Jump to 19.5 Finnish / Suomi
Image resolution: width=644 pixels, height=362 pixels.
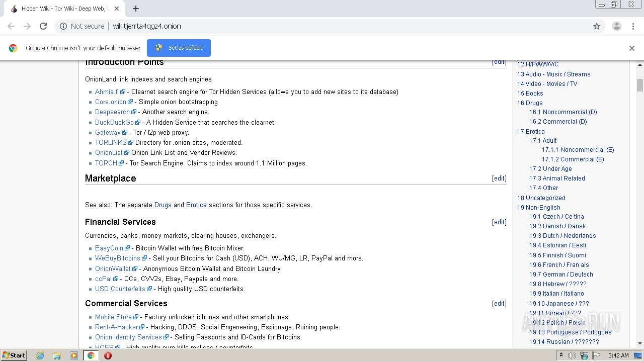(557, 255)
